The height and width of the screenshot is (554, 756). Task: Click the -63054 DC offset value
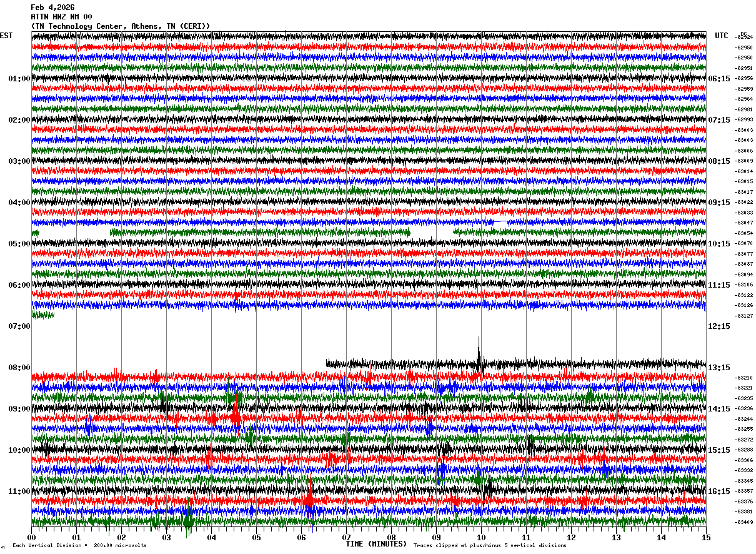[744, 233]
